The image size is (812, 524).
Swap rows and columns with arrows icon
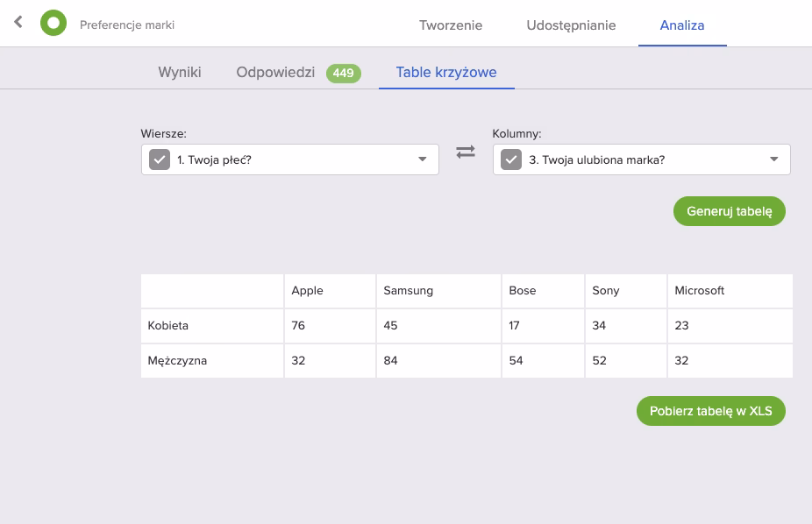(x=466, y=152)
